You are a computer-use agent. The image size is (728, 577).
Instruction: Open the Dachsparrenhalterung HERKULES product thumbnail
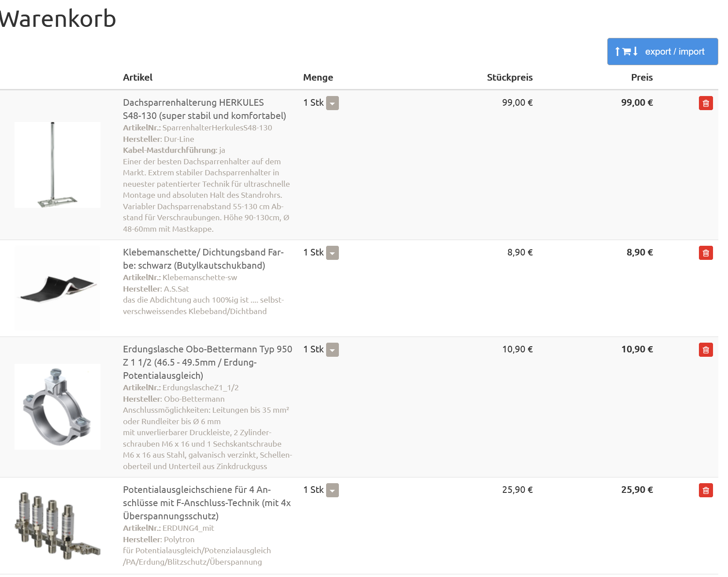click(x=57, y=165)
